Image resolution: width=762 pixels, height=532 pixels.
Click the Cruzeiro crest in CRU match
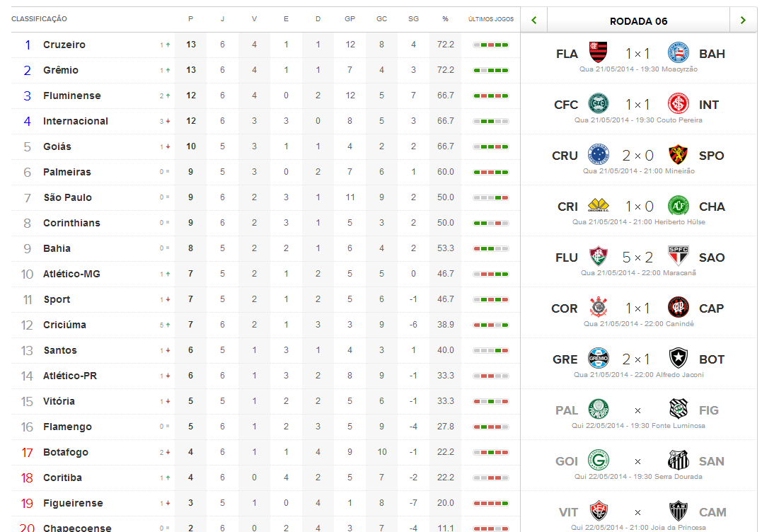click(x=599, y=154)
